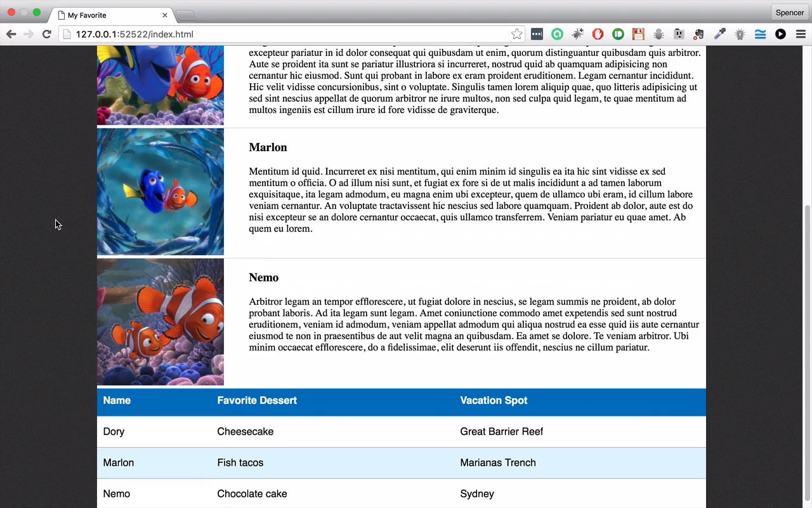This screenshot has width=812, height=508.
Task: Open the red stop-hand adblock extension
Action: click(x=598, y=34)
